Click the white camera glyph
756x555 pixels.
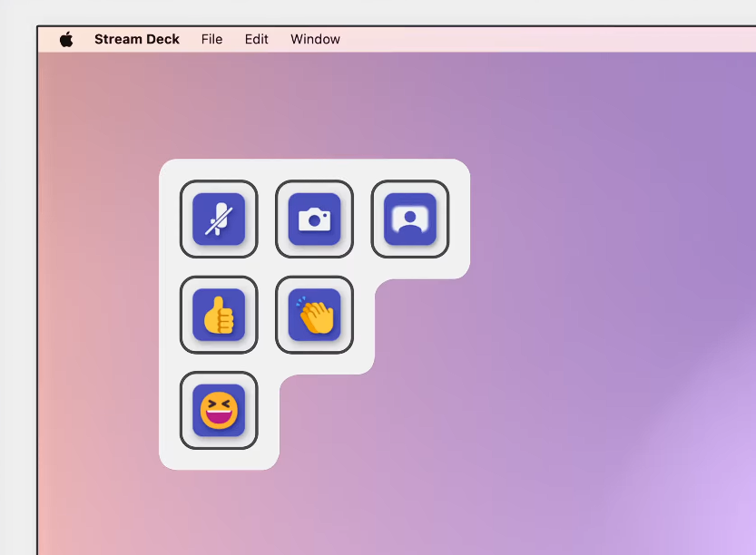(314, 219)
